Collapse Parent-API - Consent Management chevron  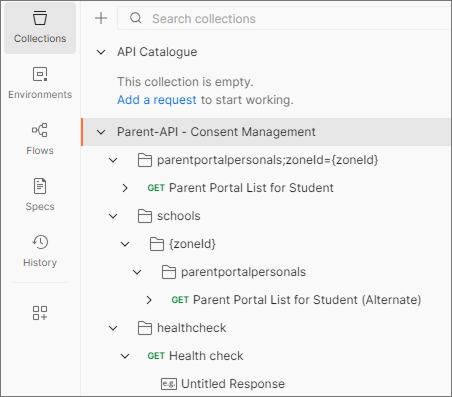click(x=101, y=132)
